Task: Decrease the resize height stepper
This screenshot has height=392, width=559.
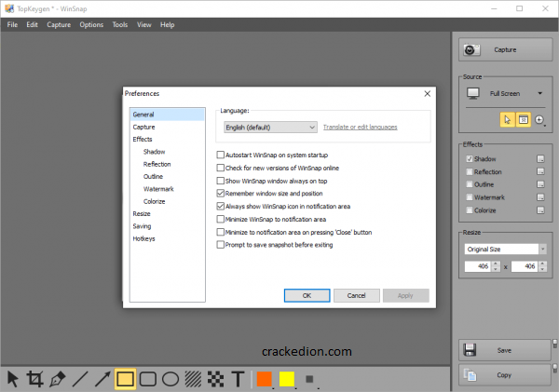Action: coord(542,269)
